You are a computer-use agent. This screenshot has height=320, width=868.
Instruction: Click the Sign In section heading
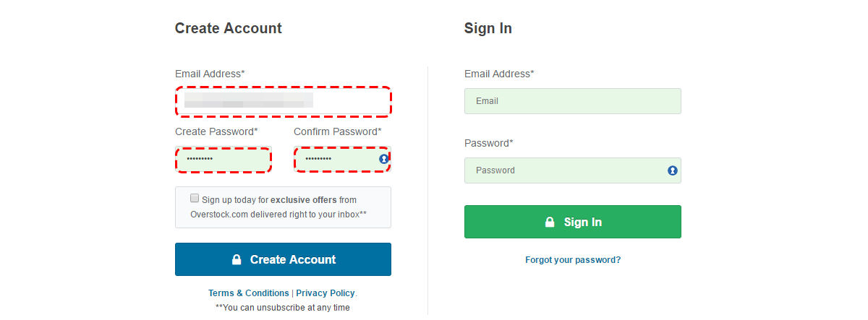(488, 29)
